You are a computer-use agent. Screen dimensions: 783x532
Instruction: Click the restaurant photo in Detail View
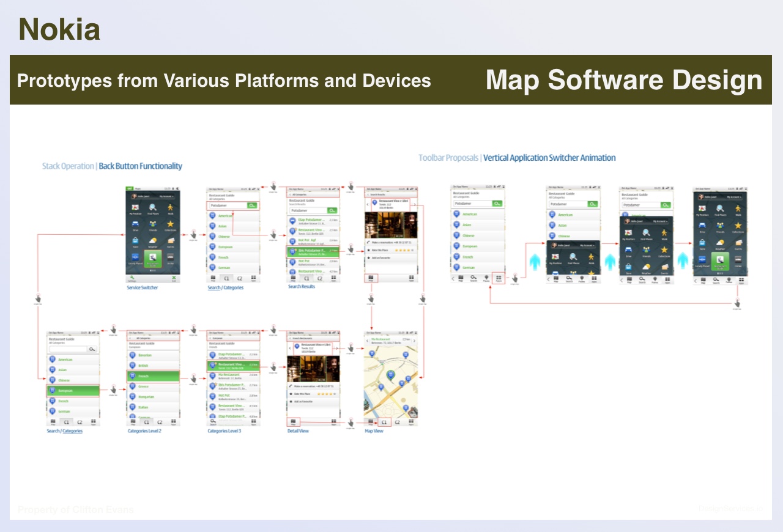coord(313,369)
